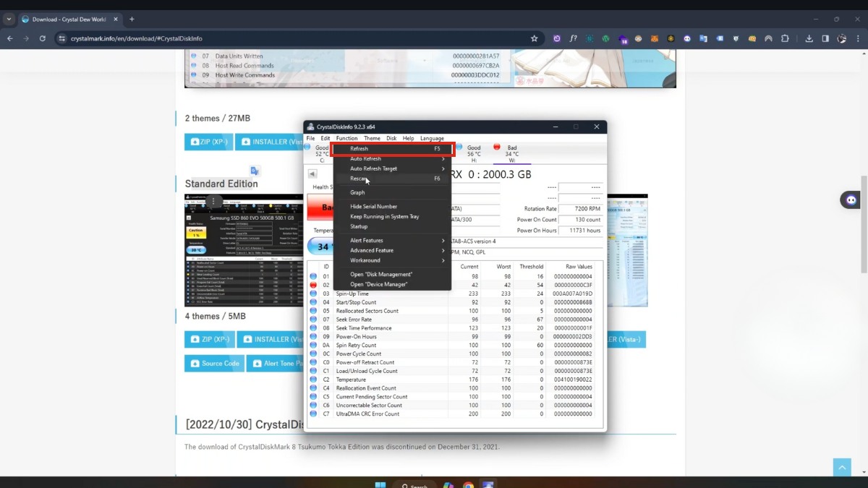Expand the Advanced Feature submenu
The height and width of the screenshot is (488, 868).
tap(392, 250)
